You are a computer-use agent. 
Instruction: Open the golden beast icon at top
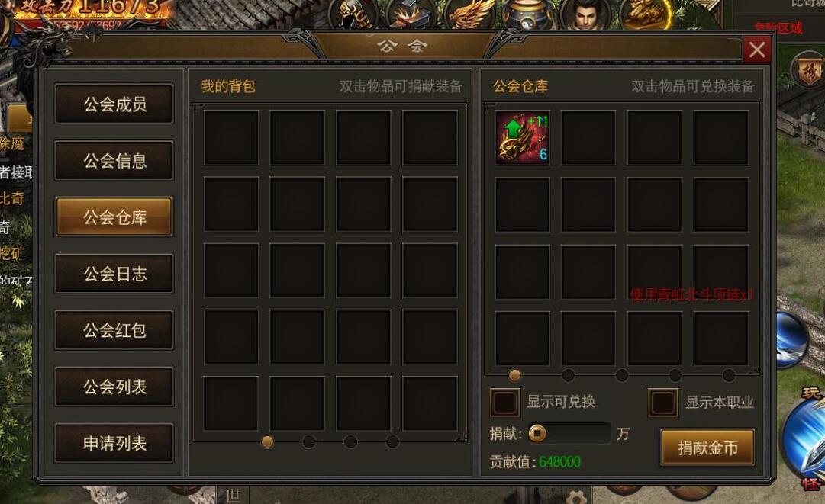645,13
